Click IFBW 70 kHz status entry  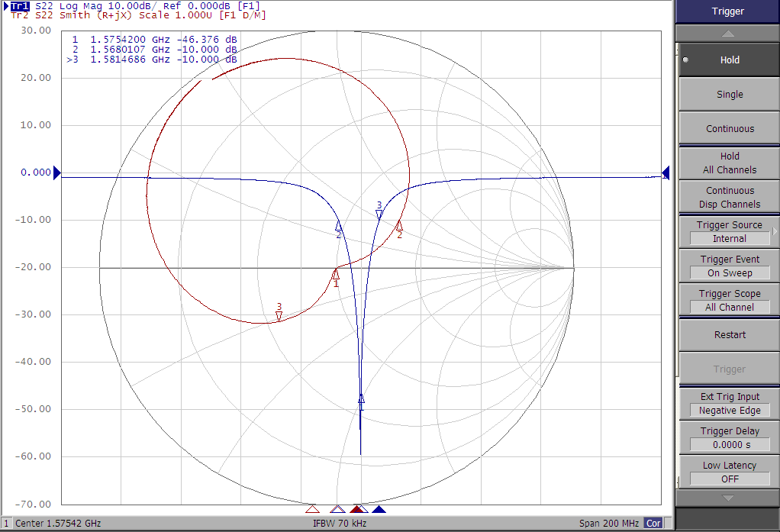[x=340, y=524]
